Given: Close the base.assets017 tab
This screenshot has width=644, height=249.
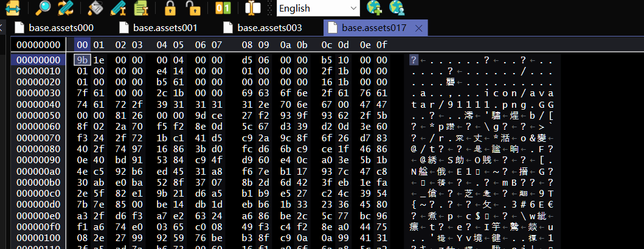Looking at the screenshot, I should click(419, 28).
